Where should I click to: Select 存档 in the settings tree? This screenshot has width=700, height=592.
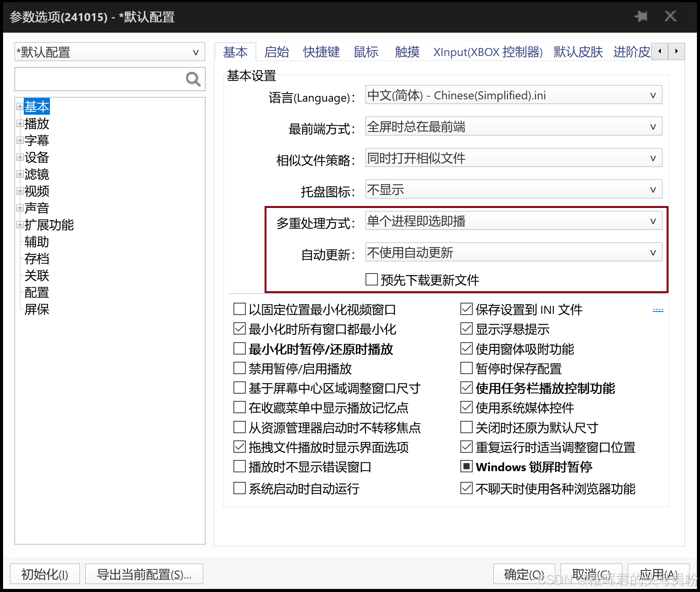pyautogui.click(x=37, y=259)
